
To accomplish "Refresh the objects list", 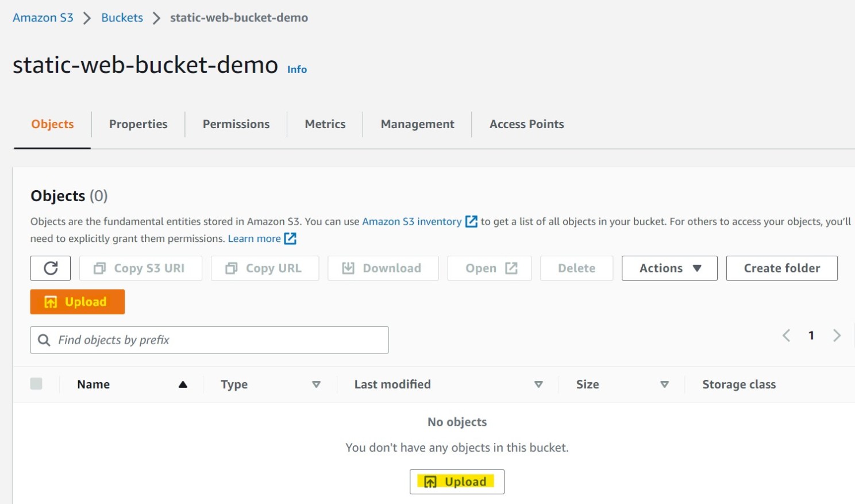I will click(50, 268).
